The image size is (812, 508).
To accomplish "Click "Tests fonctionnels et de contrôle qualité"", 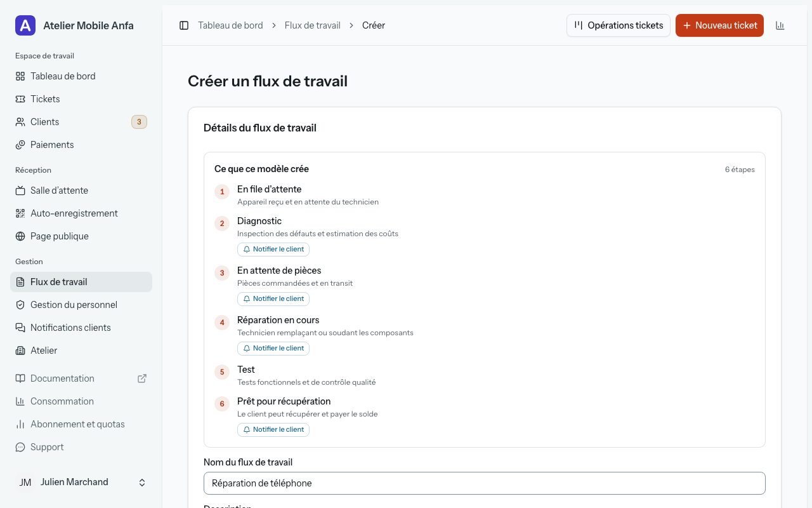I will pos(306,382).
